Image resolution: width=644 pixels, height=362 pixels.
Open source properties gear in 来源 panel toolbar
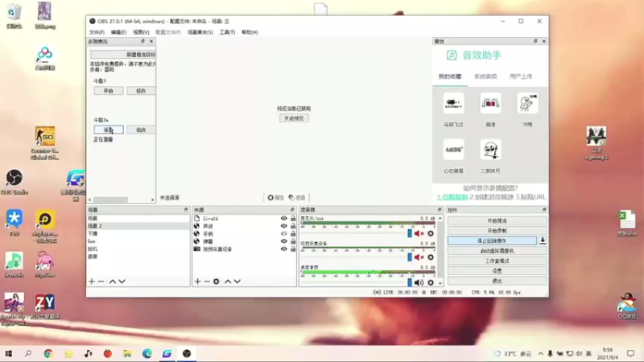tap(217, 282)
